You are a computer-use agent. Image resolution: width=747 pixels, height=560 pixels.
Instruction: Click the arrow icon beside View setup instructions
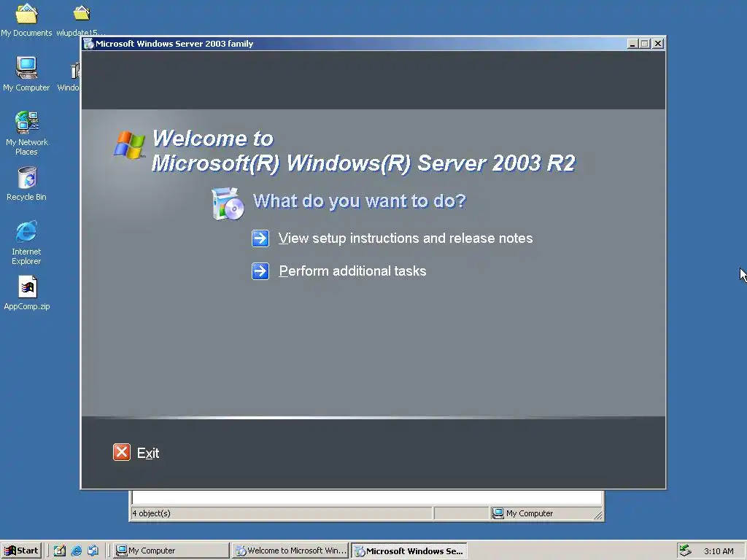(x=260, y=238)
